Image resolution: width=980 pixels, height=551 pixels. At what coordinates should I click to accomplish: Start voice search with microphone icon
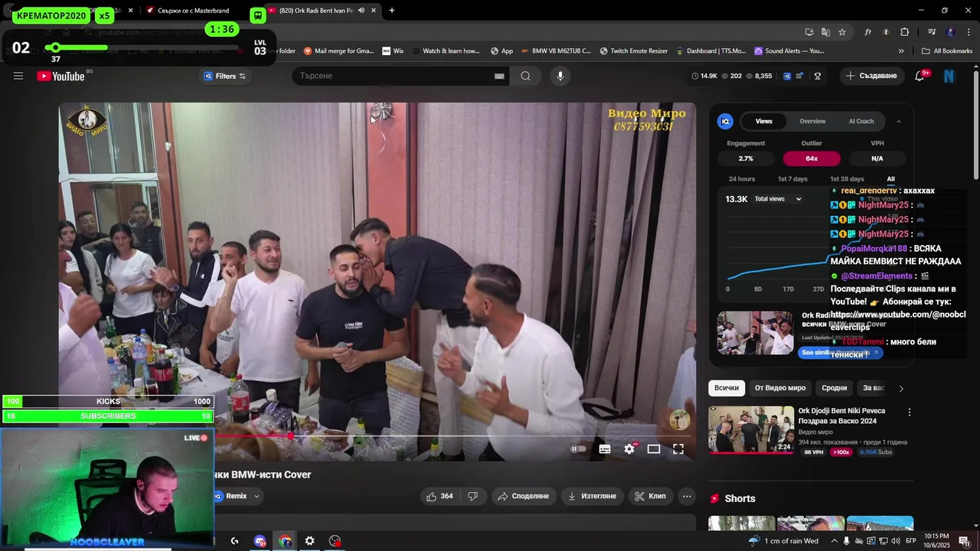(560, 76)
